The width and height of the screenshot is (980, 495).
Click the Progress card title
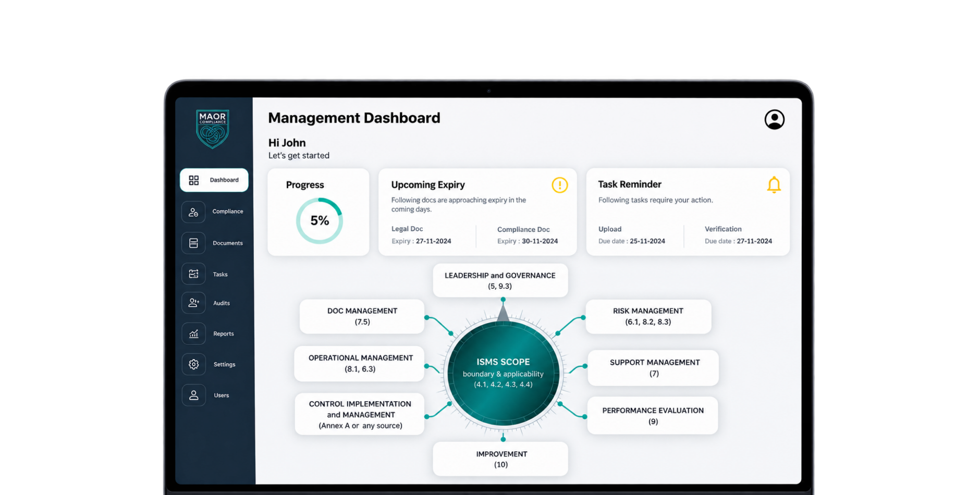305,185
